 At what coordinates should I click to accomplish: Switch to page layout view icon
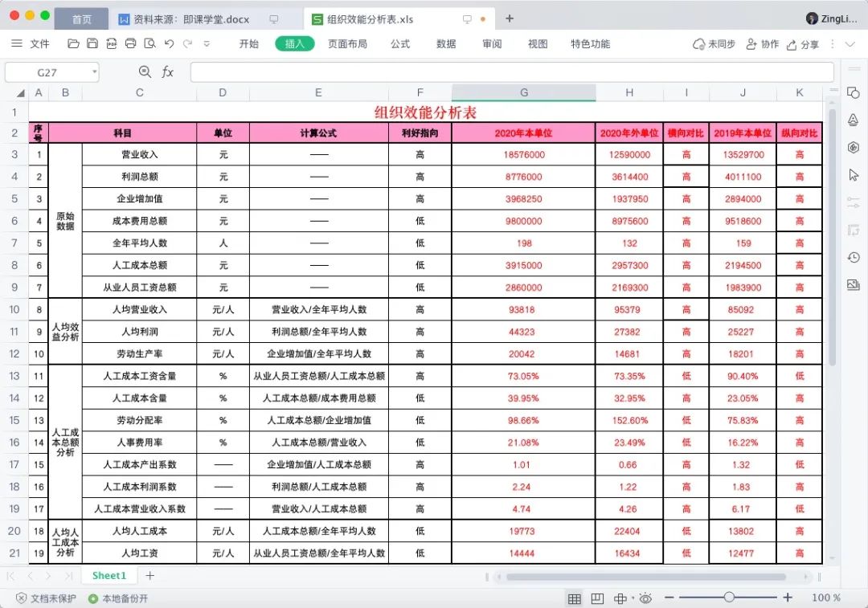596,598
